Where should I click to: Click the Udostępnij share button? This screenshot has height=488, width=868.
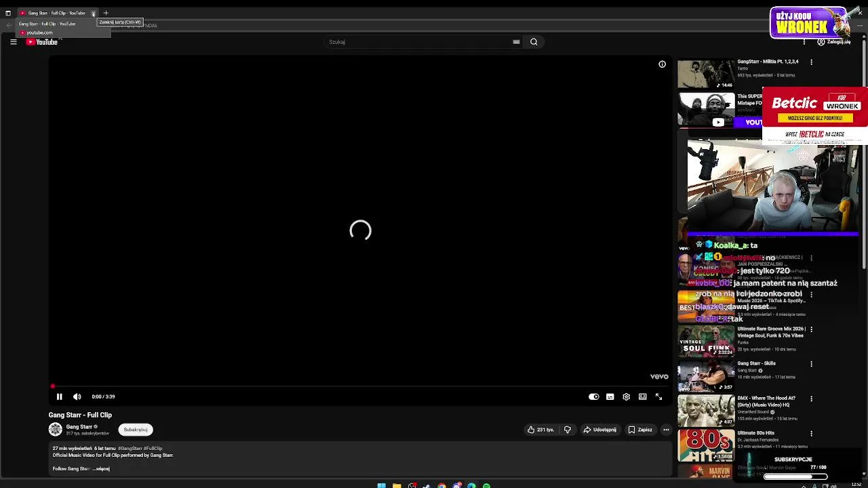pyautogui.click(x=600, y=429)
